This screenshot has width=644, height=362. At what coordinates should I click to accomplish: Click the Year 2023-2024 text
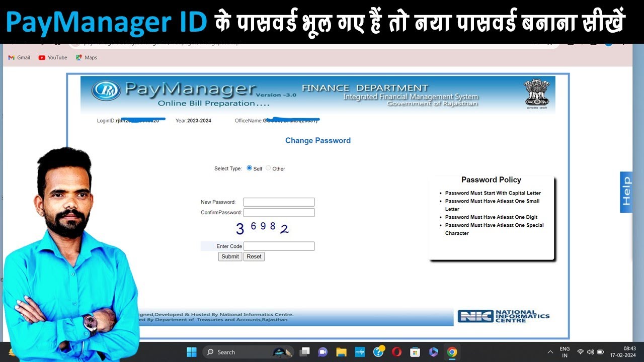point(193,121)
